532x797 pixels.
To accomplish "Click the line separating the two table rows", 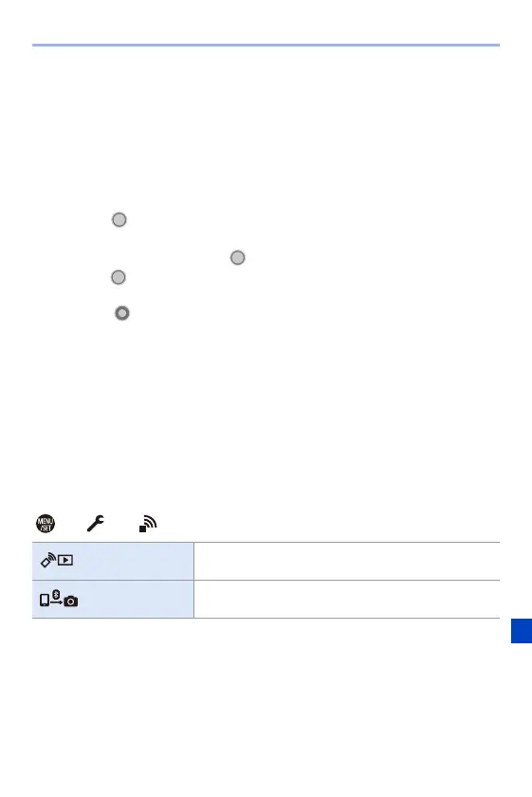I will pos(266,580).
